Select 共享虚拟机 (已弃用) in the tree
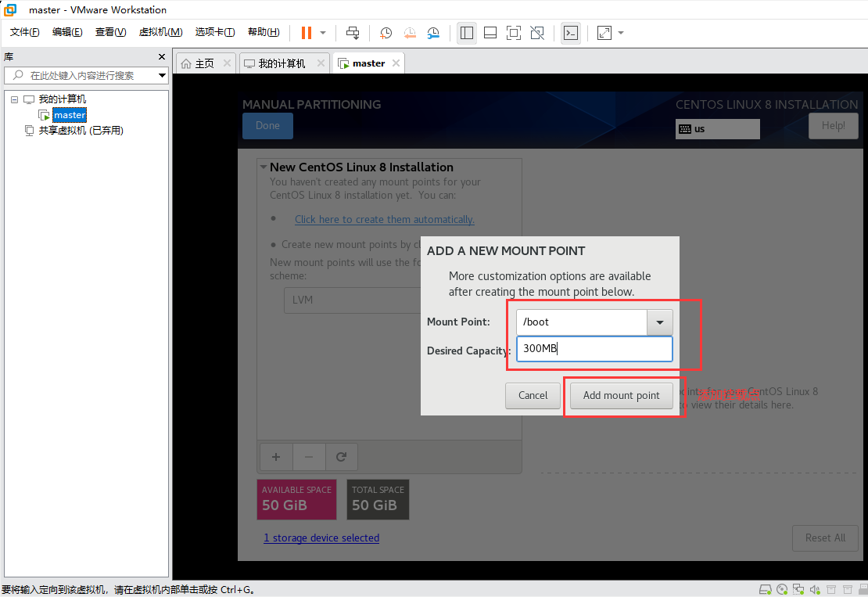Viewport: 868px width, 597px height. click(81, 131)
